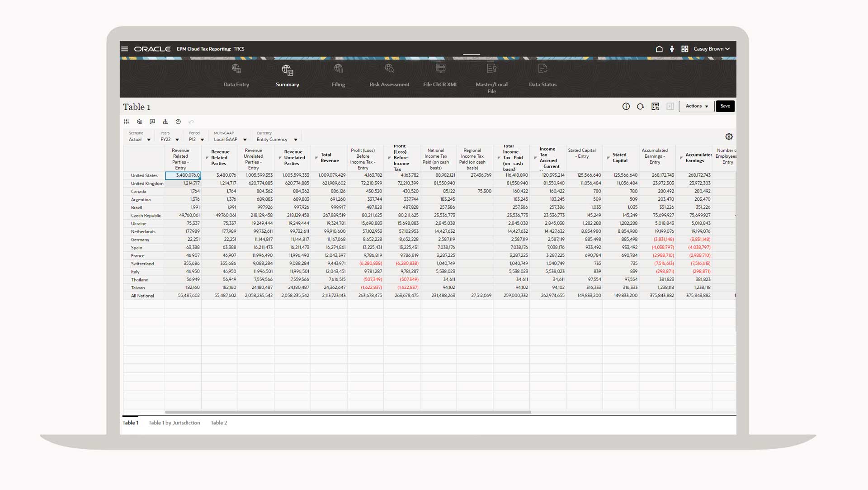
Task: Click the horizontal scrollbar under the grid
Action: (x=348, y=412)
